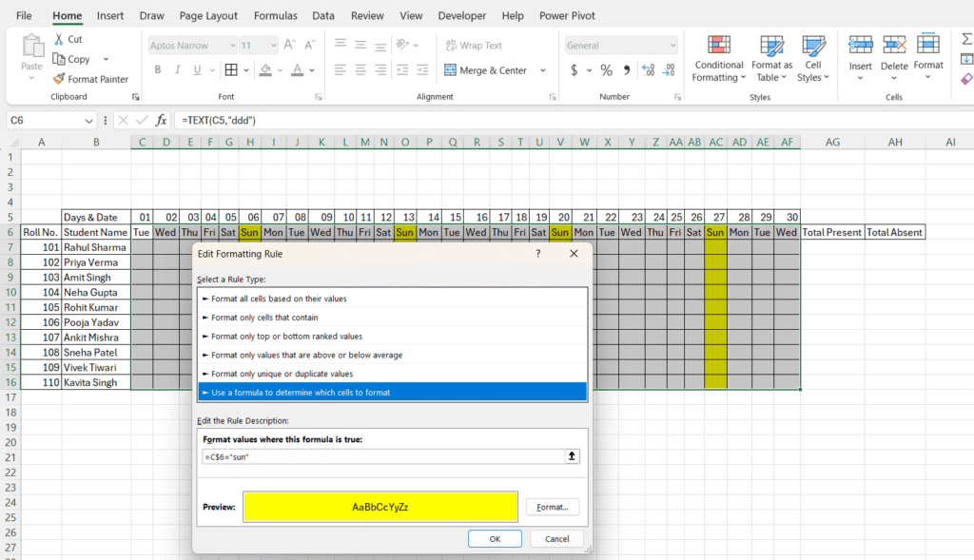Toggle Italic formatting
The width and height of the screenshot is (974, 560).
tap(178, 69)
